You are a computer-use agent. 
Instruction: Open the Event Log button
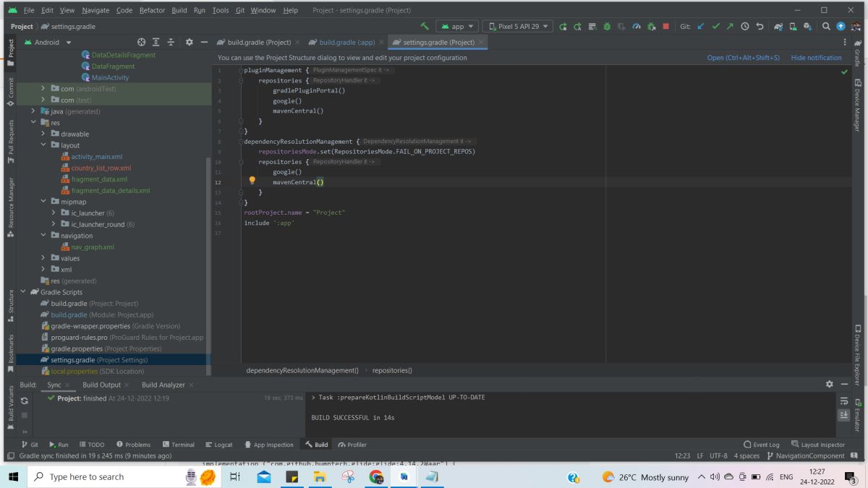[762, 445]
